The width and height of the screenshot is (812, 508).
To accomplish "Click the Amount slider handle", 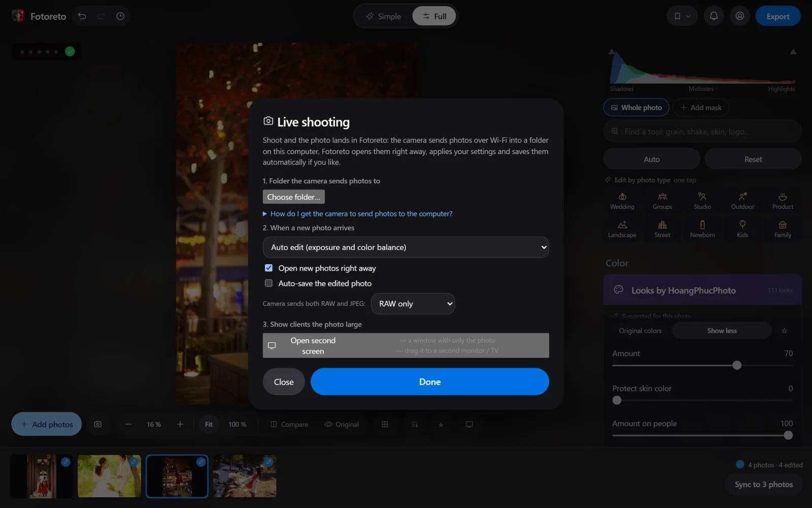I will coord(737,365).
